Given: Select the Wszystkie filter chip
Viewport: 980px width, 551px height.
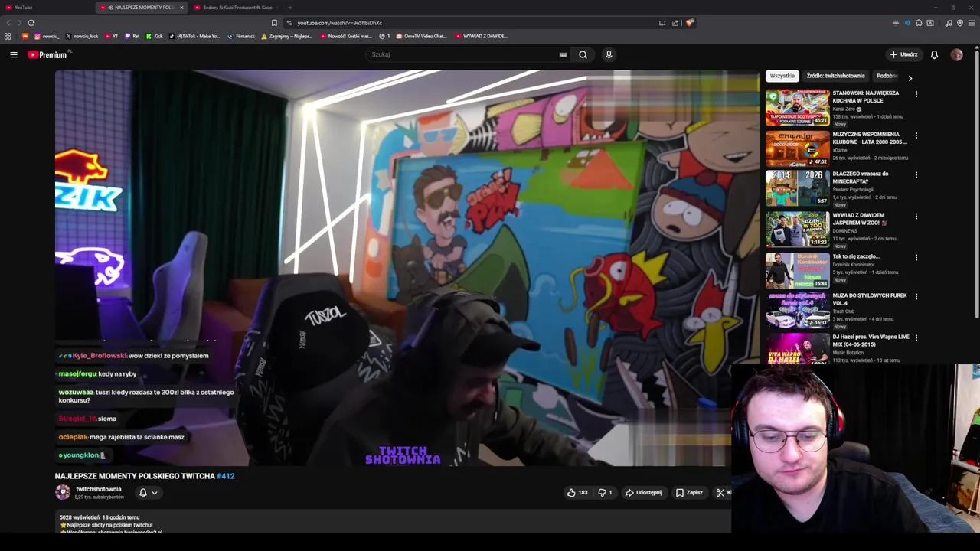Looking at the screenshot, I should tap(782, 76).
